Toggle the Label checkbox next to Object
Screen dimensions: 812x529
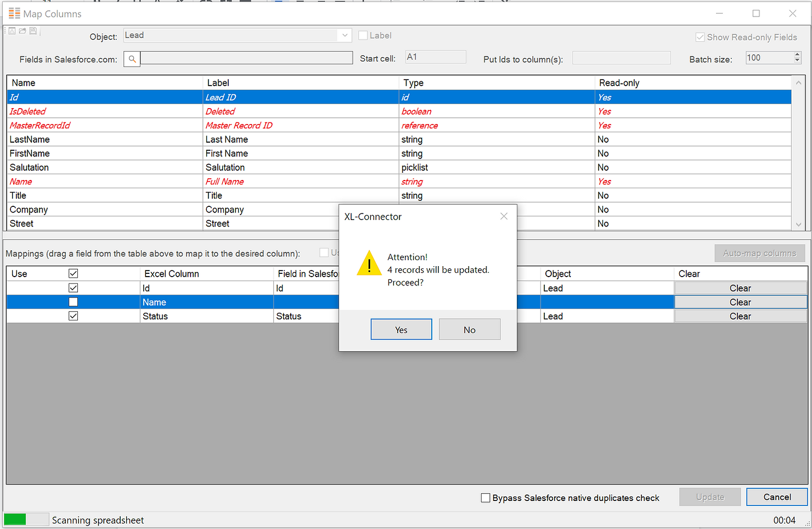pos(363,35)
